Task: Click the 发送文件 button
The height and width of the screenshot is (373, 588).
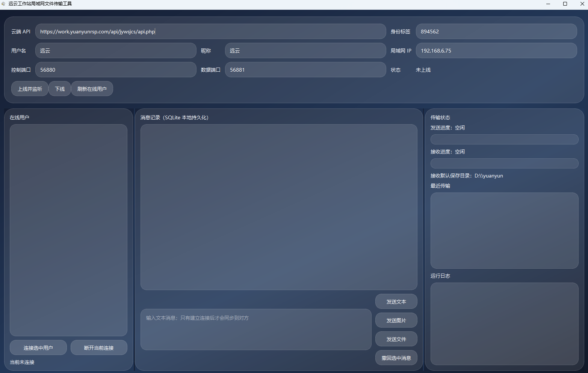Action: pyautogui.click(x=396, y=339)
